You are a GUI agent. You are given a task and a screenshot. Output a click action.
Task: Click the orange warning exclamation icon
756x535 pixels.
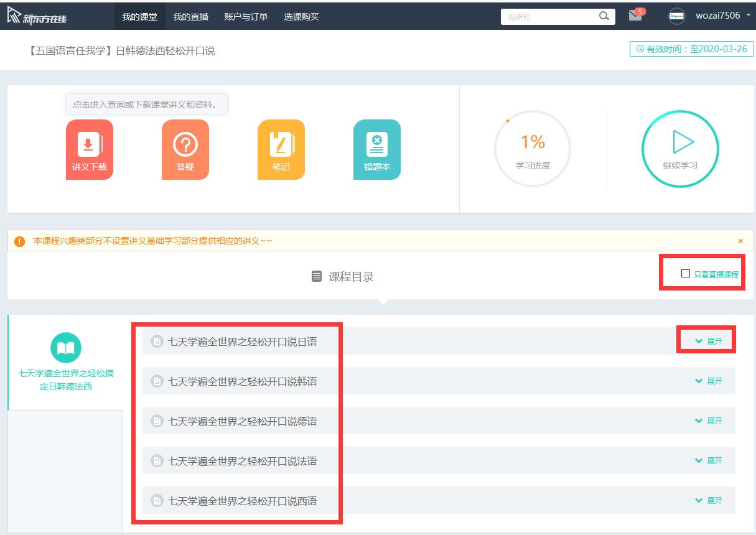pos(19,241)
